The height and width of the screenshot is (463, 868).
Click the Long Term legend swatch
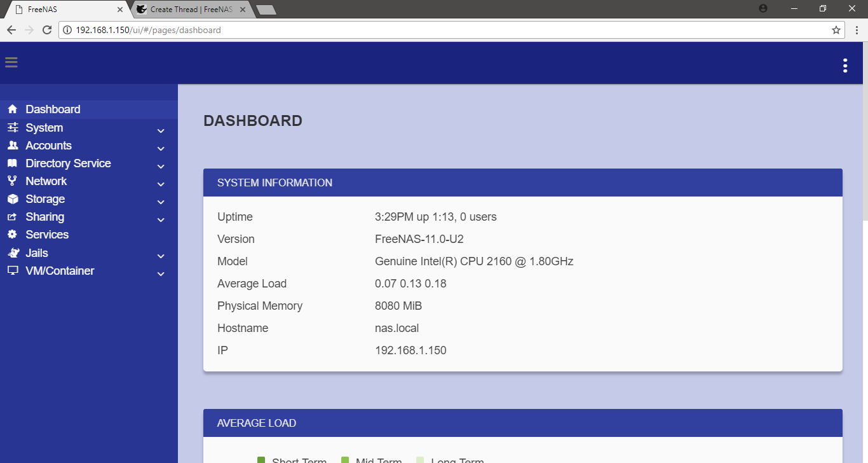[x=419, y=460]
